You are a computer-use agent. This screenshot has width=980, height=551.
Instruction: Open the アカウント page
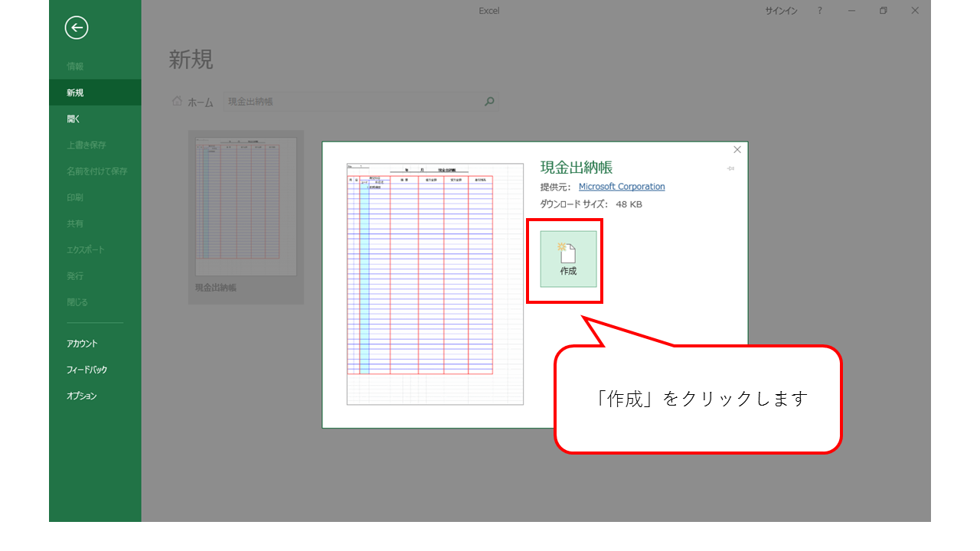pyautogui.click(x=82, y=344)
